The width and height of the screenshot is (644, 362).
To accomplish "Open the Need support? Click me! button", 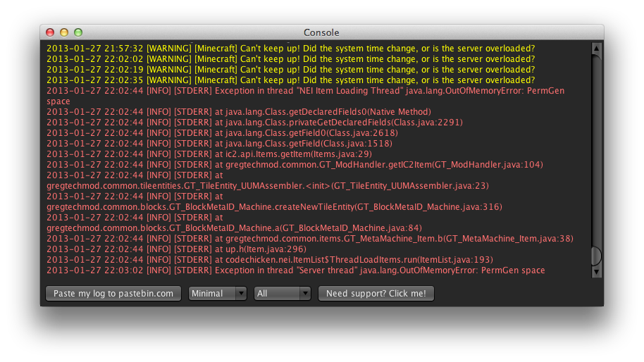I will click(x=376, y=294).
